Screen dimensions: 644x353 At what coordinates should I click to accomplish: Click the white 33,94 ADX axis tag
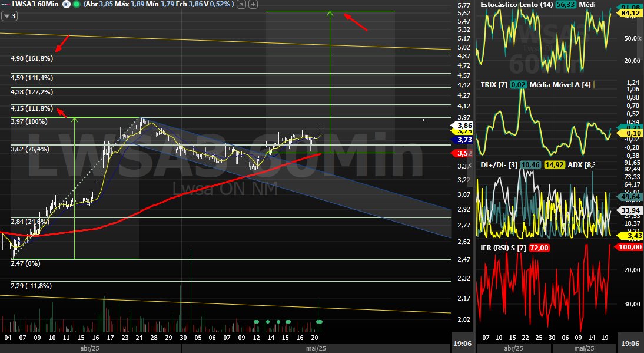(630, 210)
